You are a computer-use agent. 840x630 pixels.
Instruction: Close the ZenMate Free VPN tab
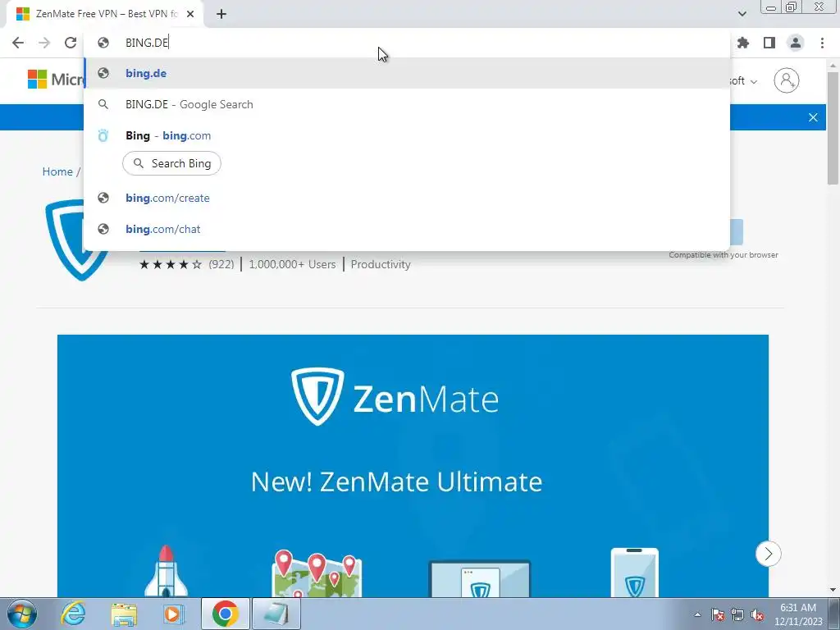pyautogui.click(x=190, y=15)
